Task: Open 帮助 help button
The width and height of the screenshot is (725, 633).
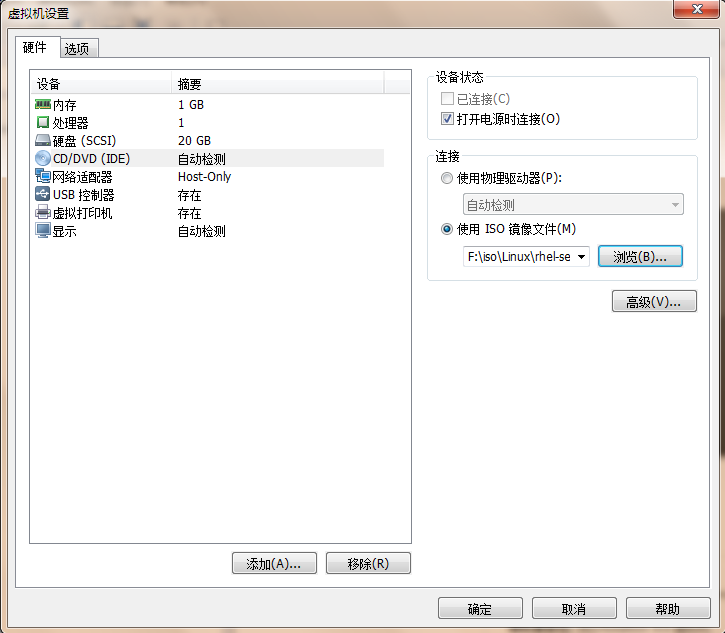Action: click(x=668, y=608)
